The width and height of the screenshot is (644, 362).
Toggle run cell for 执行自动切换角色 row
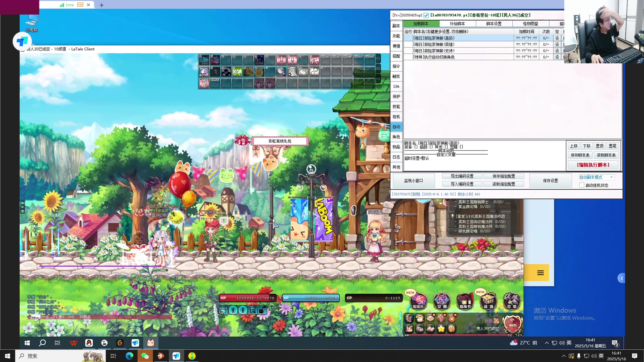pyautogui.click(x=408, y=57)
